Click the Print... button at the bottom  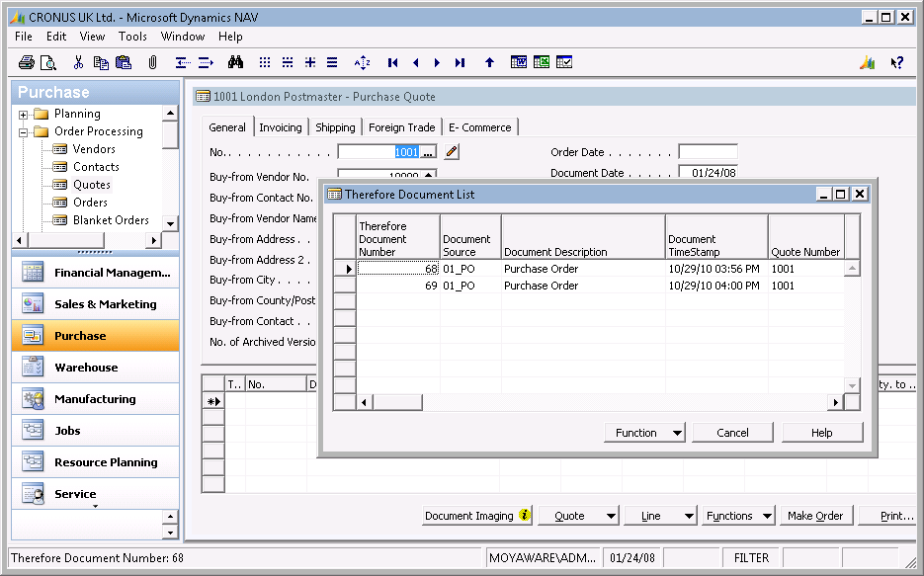pos(888,516)
